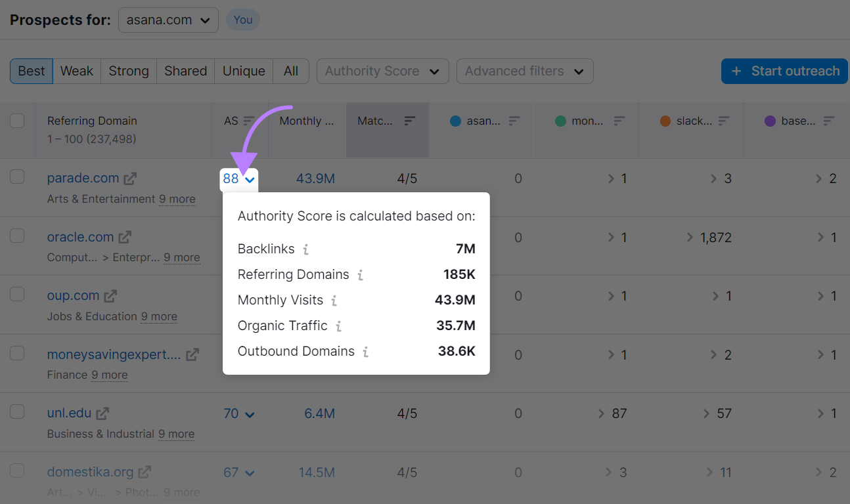Switch to the Strong tab
The height and width of the screenshot is (504, 850).
[x=129, y=71]
